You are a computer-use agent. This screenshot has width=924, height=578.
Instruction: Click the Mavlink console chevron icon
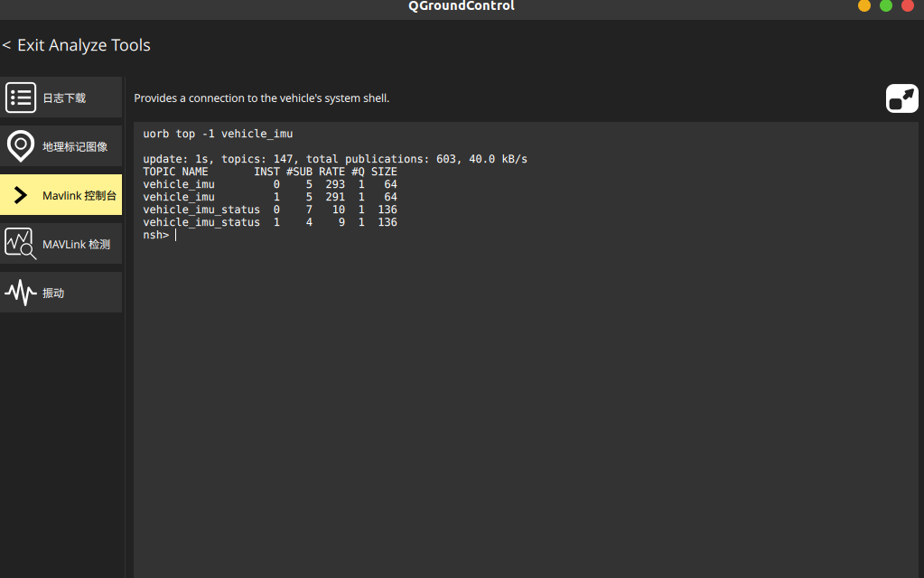21,195
